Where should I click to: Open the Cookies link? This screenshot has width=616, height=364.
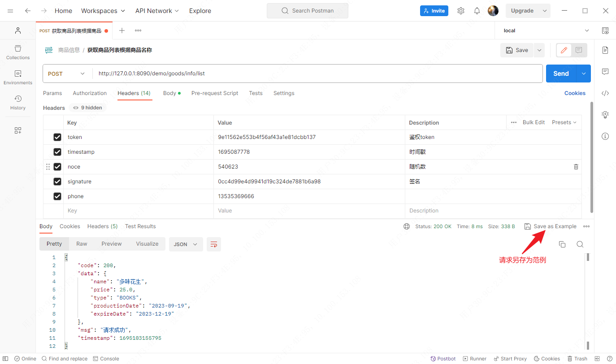(575, 93)
